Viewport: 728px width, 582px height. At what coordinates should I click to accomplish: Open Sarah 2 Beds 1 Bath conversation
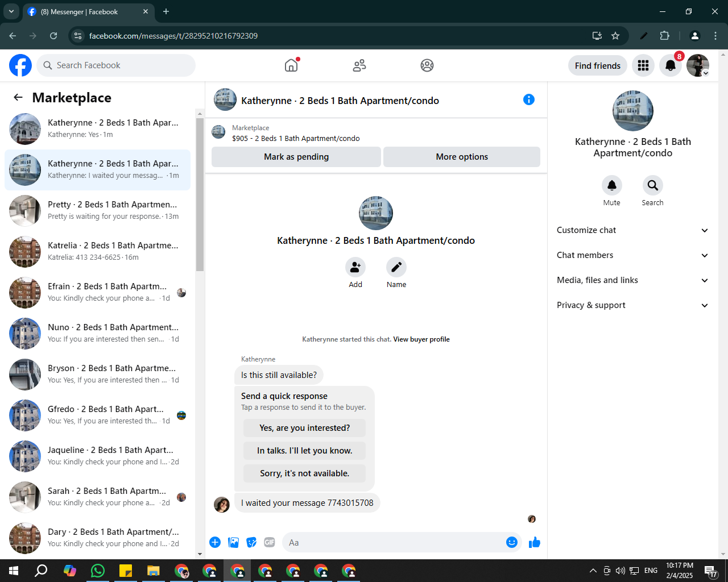97,497
